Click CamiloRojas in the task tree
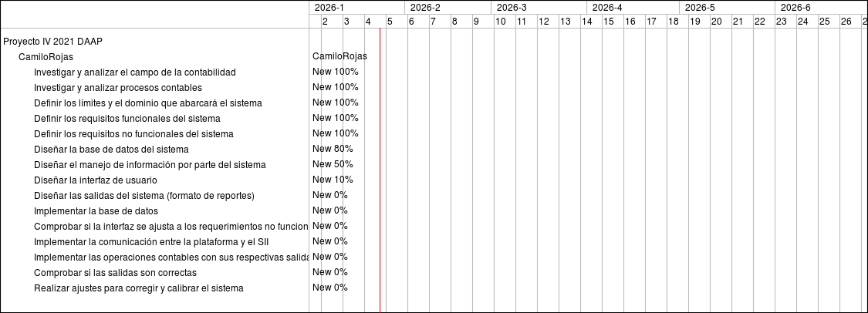 (x=46, y=56)
